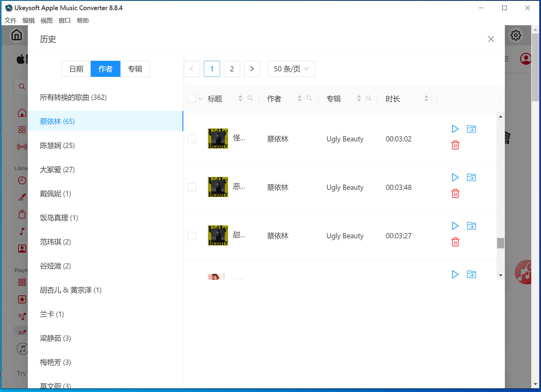Open output folder for the 00:03:02 song
Screen dimensions: 541x392
click(x=471, y=129)
